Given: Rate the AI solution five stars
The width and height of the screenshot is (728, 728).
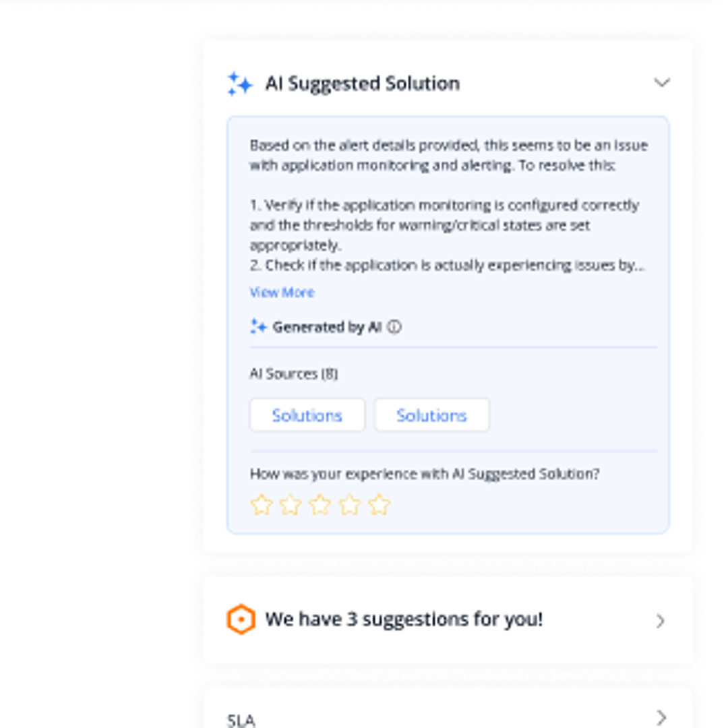Looking at the screenshot, I should pyautogui.click(x=378, y=504).
